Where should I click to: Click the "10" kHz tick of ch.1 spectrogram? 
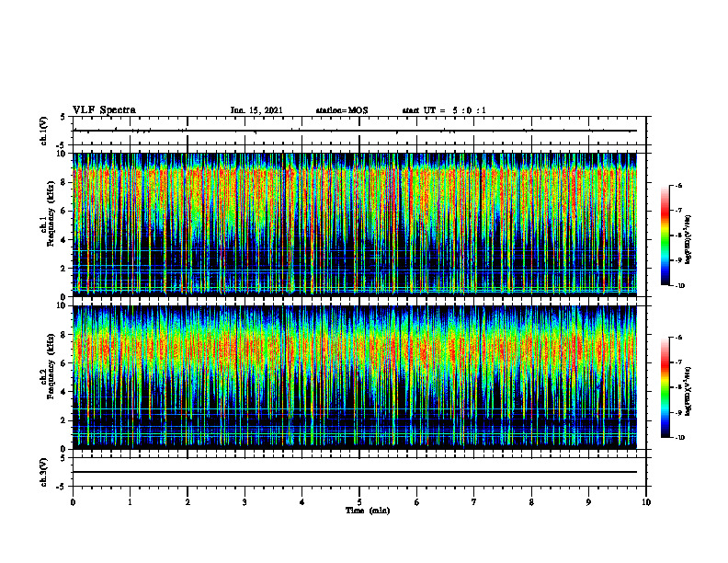[63, 154]
